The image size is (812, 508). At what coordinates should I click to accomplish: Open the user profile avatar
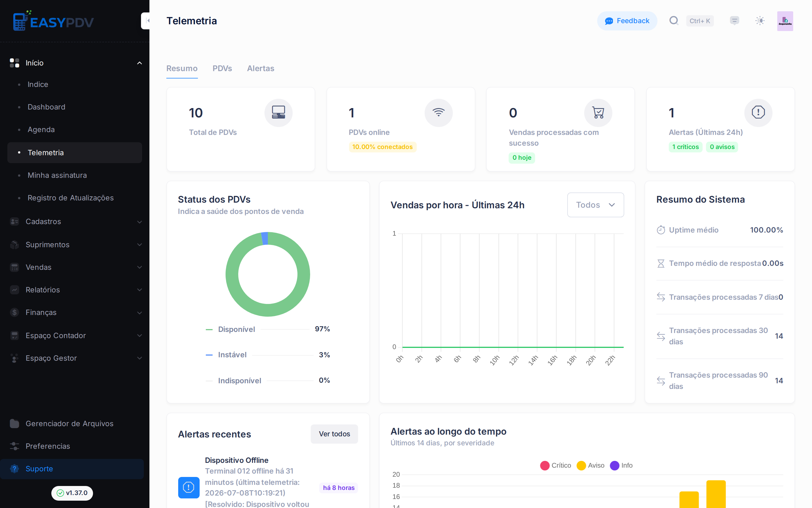[785, 21]
